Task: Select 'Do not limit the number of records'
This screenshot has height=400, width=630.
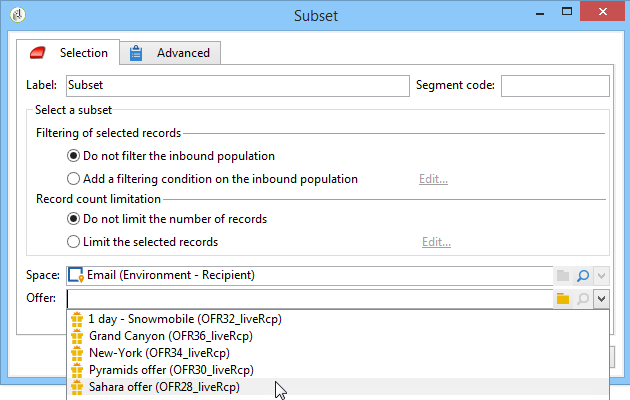Action: click(x=73, y=218)
